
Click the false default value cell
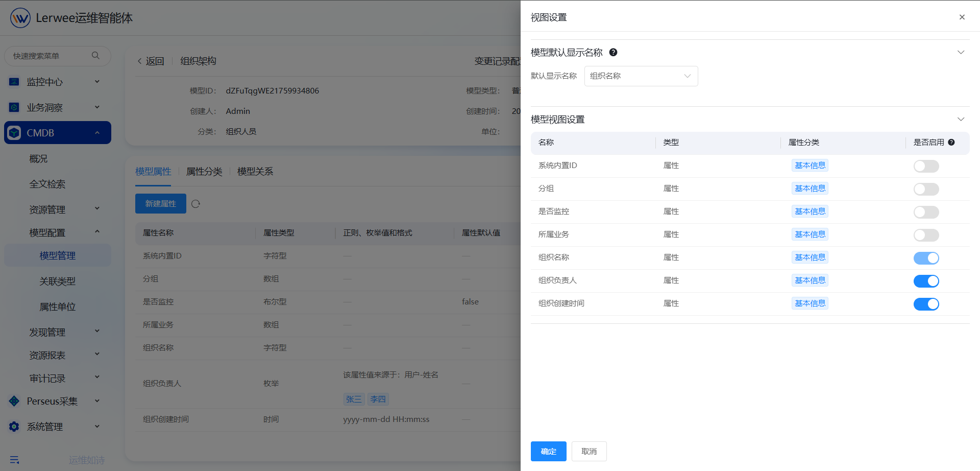(470, 302)
